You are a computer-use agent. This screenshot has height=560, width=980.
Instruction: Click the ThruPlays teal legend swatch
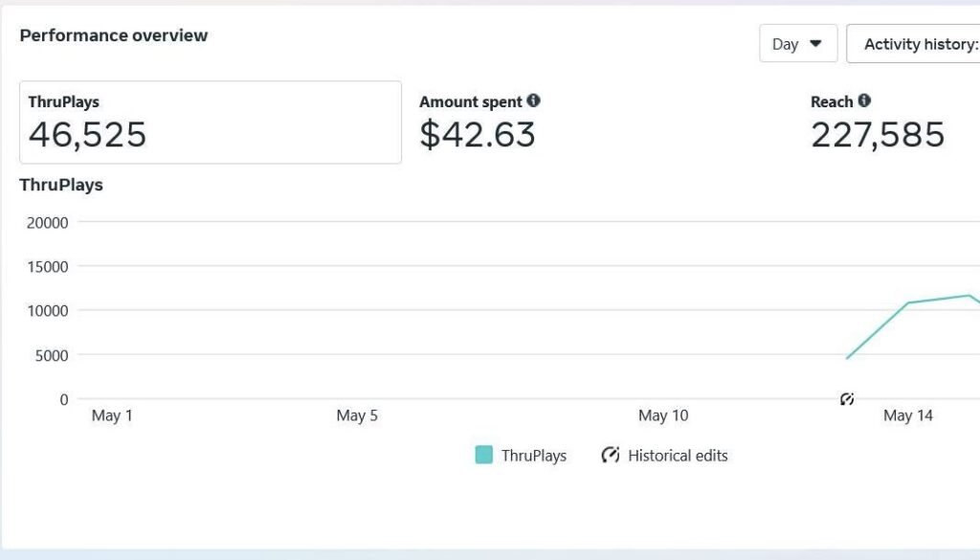pyautogui.click(x=483, y=455)
